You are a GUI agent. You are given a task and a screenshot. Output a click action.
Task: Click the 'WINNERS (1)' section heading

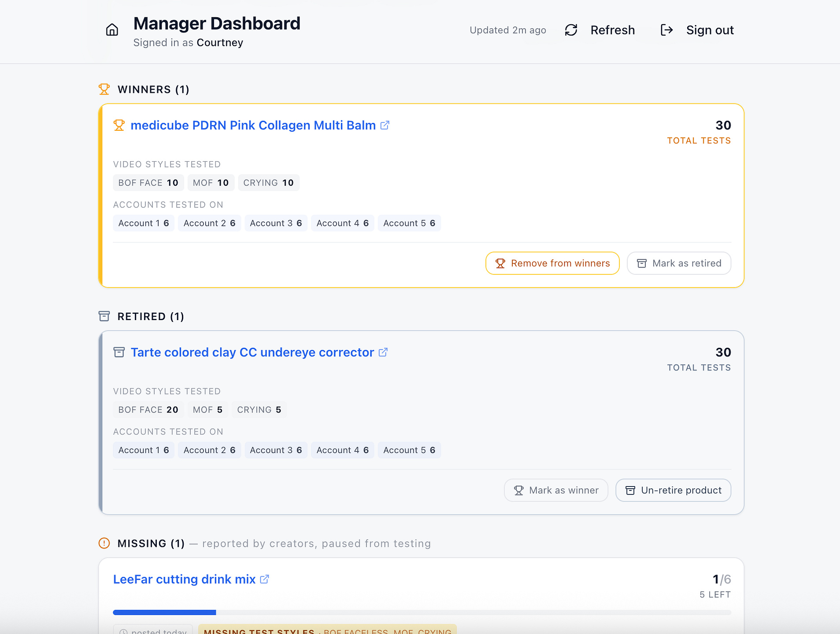pos(153,89)
